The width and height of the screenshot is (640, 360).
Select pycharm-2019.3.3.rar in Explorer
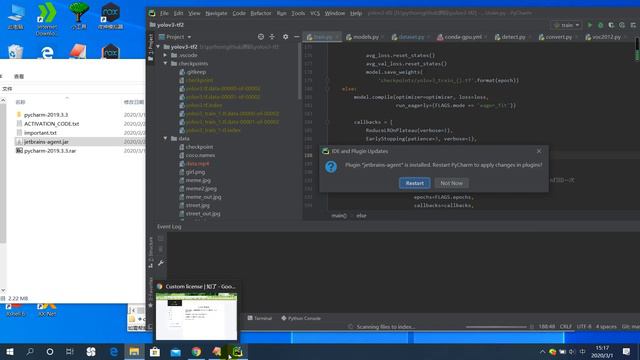tap(50, 151)
